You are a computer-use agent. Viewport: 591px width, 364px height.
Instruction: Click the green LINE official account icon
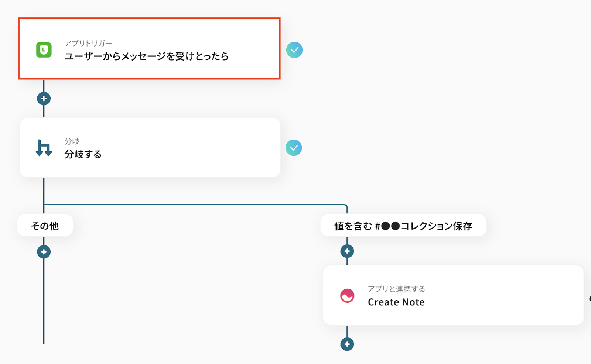point(44,50)
